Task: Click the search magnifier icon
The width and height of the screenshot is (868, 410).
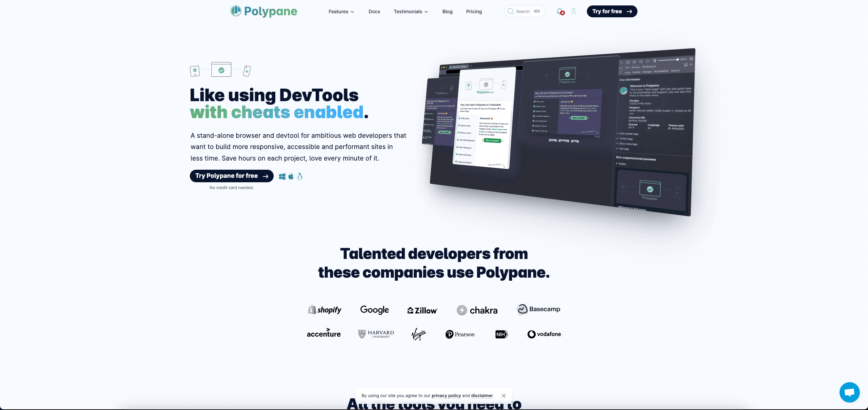Action: [511, 11]
